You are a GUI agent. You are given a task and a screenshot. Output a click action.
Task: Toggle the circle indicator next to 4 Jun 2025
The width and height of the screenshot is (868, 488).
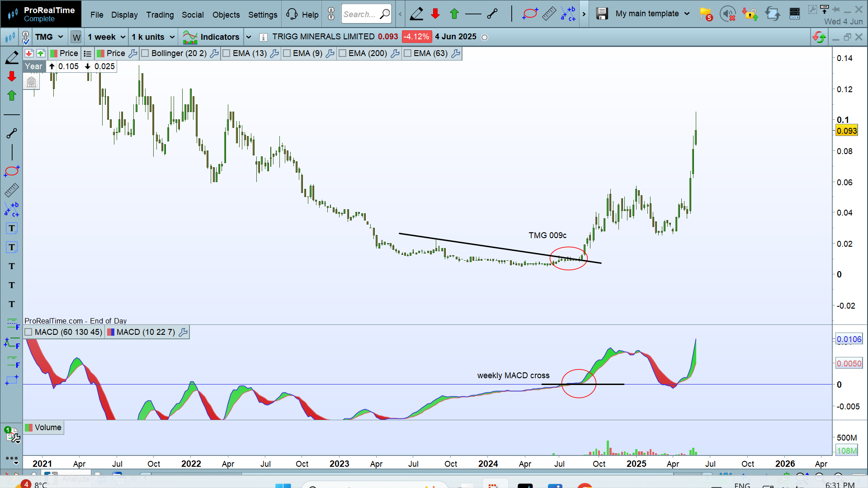pos(485,38)
